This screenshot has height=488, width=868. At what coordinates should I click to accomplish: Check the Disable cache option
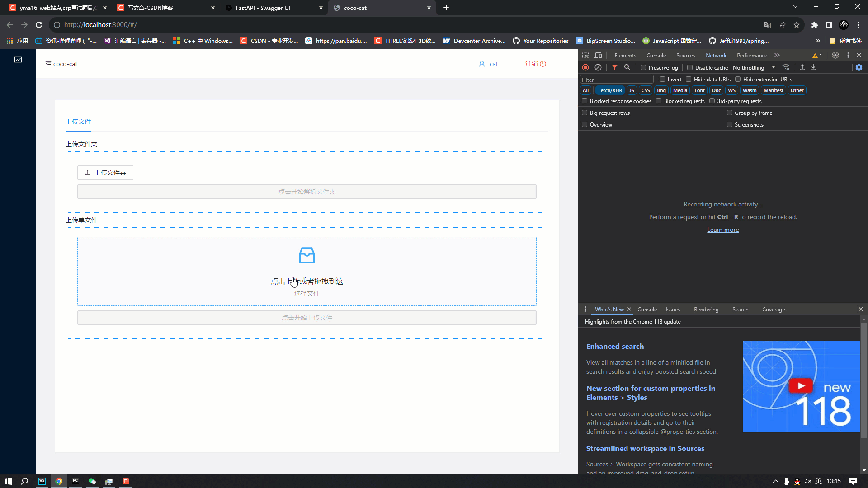tap(690, 67)
